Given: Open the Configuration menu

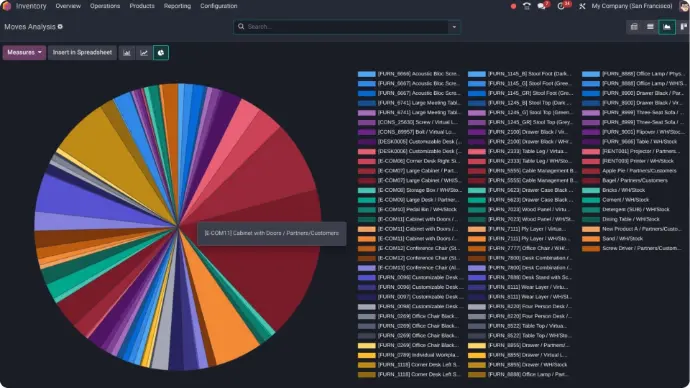Looking at the screenshot, I should (x=219, y=6).
